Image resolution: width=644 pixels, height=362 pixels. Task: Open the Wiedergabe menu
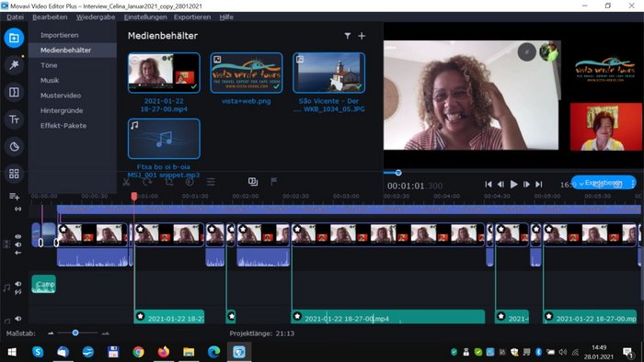[96, 17]
